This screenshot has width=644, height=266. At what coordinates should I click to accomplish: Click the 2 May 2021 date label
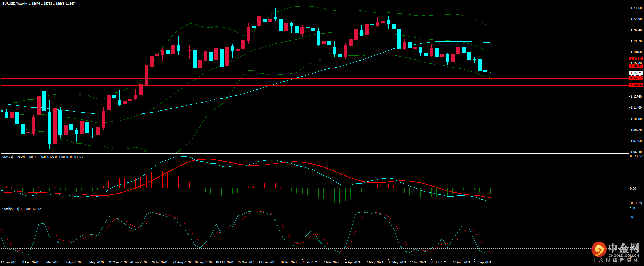click(375, 262)
